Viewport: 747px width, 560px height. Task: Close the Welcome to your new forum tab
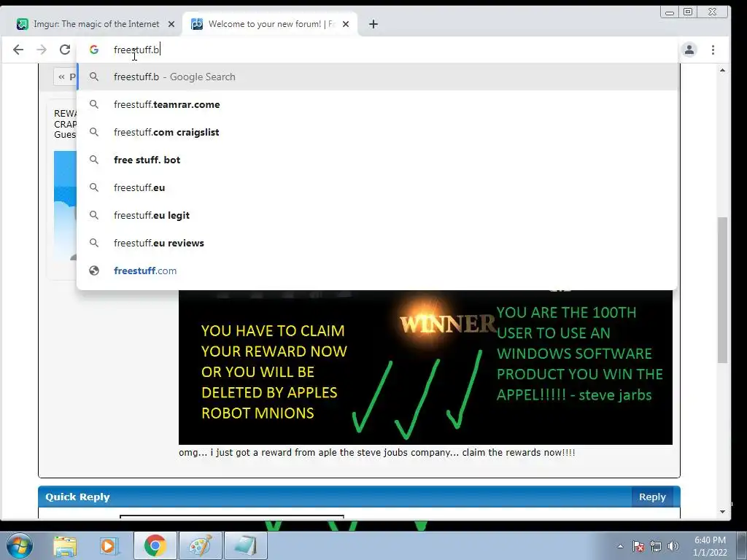346,24
